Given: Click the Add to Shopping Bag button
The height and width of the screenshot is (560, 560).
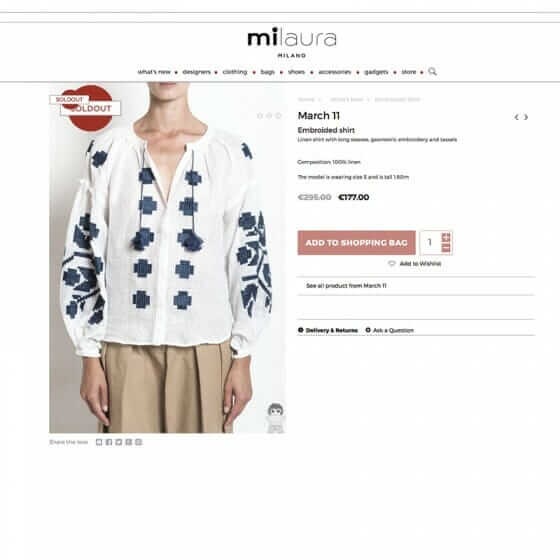Looking at the screenshot, I should pos(356,243).
